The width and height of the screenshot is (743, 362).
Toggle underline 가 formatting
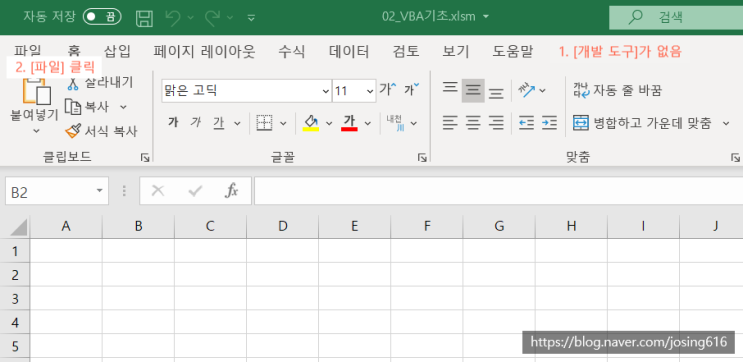[218, 123]
